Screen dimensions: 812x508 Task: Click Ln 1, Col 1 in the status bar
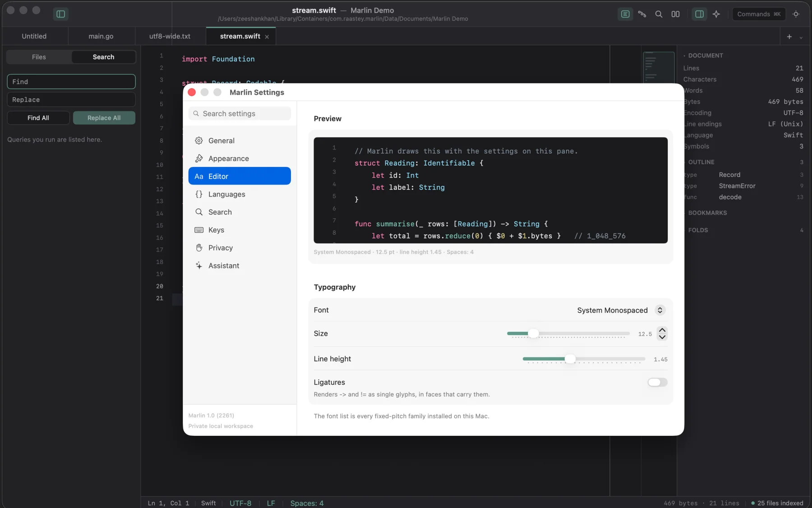pos(168,503)
